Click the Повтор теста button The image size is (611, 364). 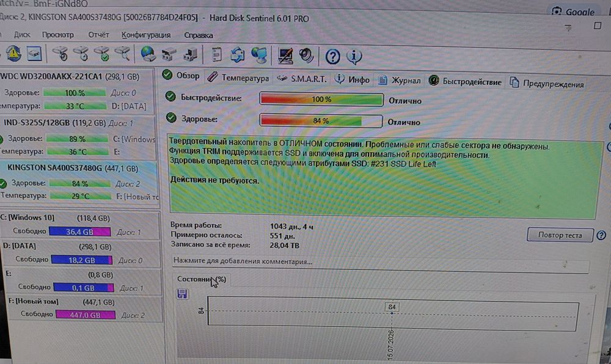(560, 235)
